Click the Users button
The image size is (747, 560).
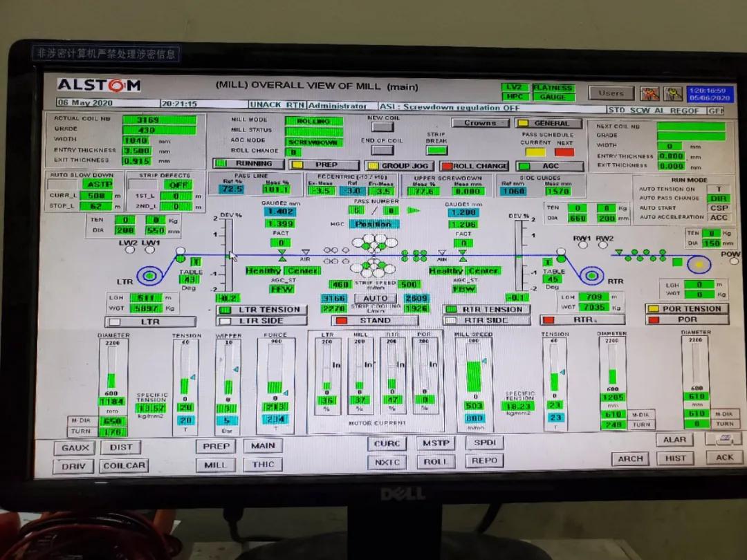(x=611, y=93)
